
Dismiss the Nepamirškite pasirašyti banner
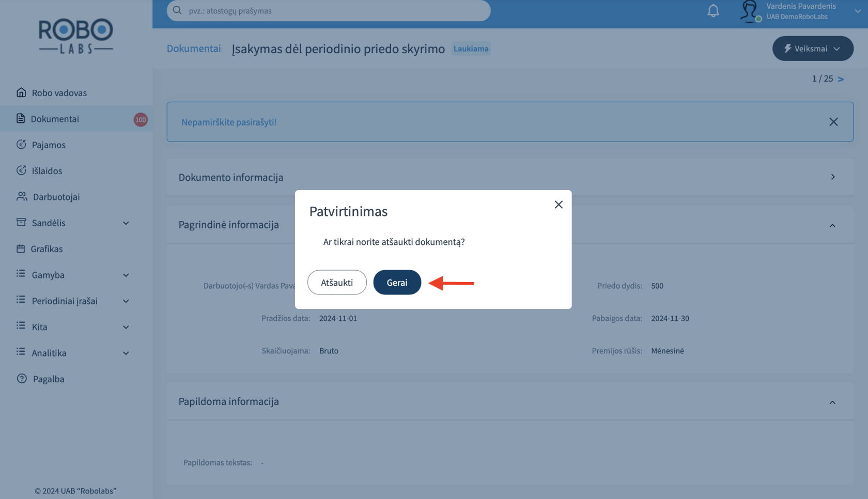(x=833, y=122)
